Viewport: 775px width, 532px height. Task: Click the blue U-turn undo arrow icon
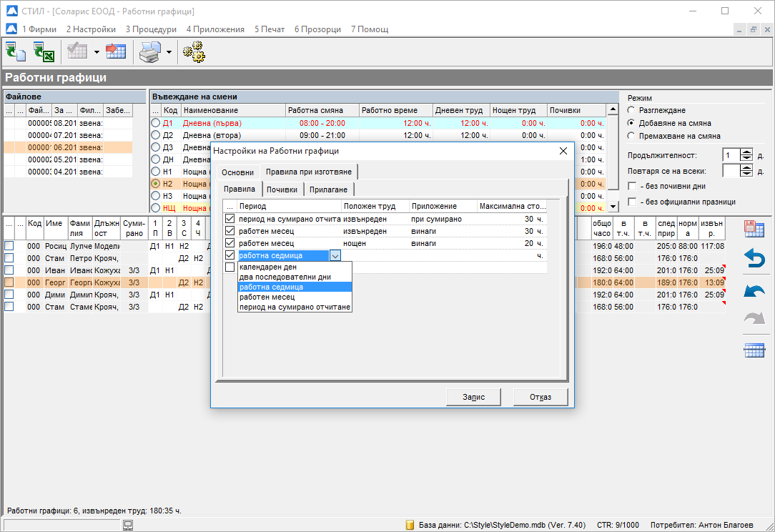click(x=754, y=258)
